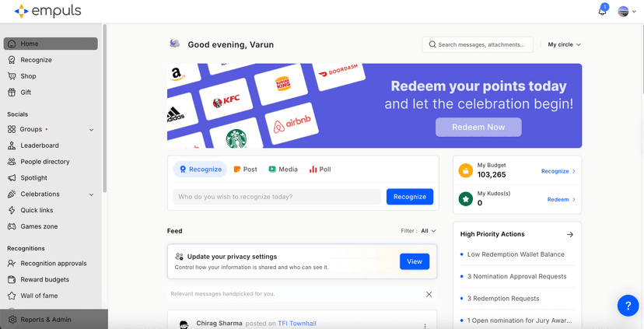Open the My circle dropdown

(564, 44)
